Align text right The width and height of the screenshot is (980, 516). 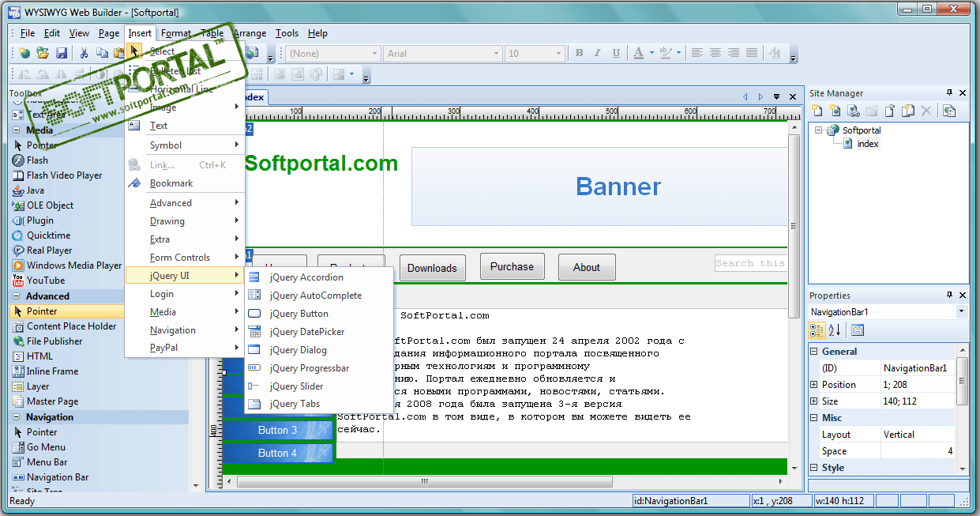click(734, 53)
